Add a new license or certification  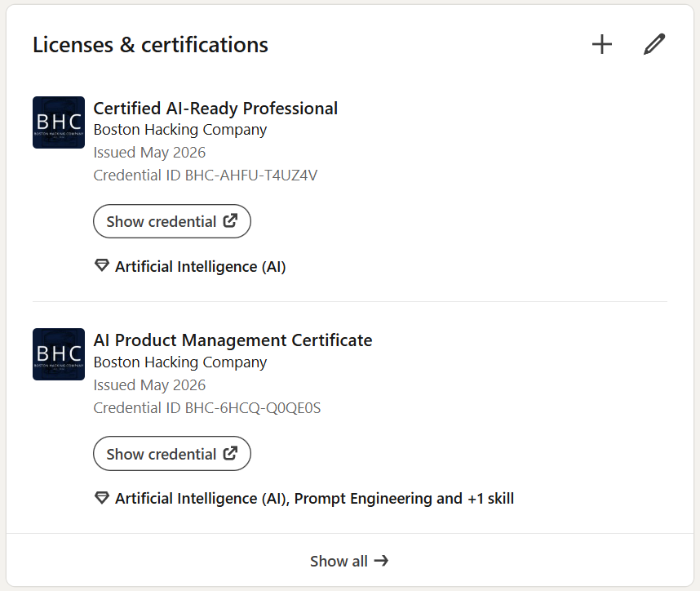pos(602,44)
